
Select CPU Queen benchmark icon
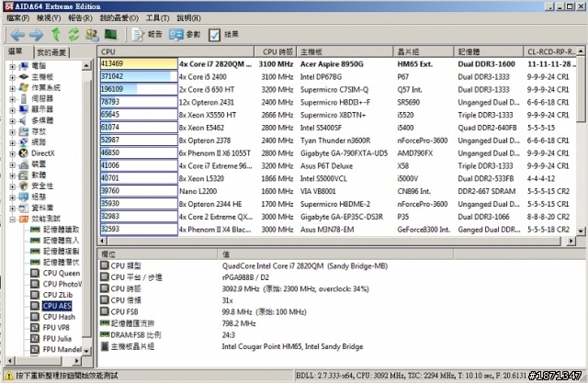(x=35, y=273)
